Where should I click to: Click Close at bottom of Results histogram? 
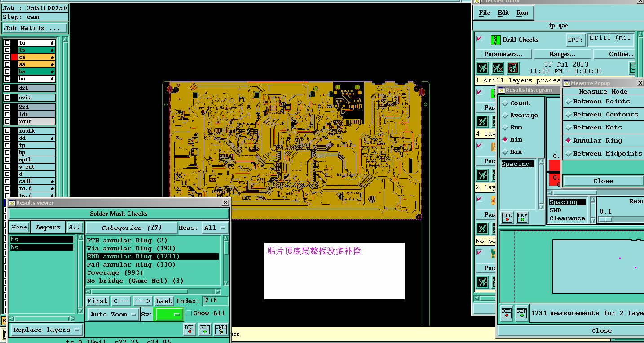point(602,330)
